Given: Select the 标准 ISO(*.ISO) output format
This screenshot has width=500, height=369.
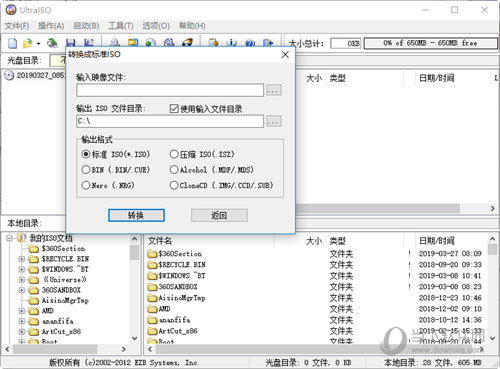Looking at the screenshot, I should 86,154.
